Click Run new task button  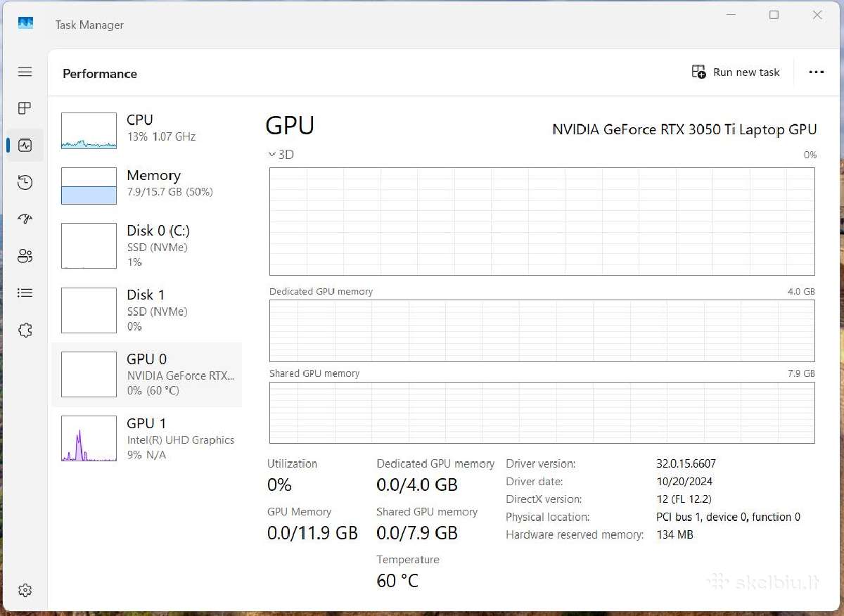pos(736,72)
